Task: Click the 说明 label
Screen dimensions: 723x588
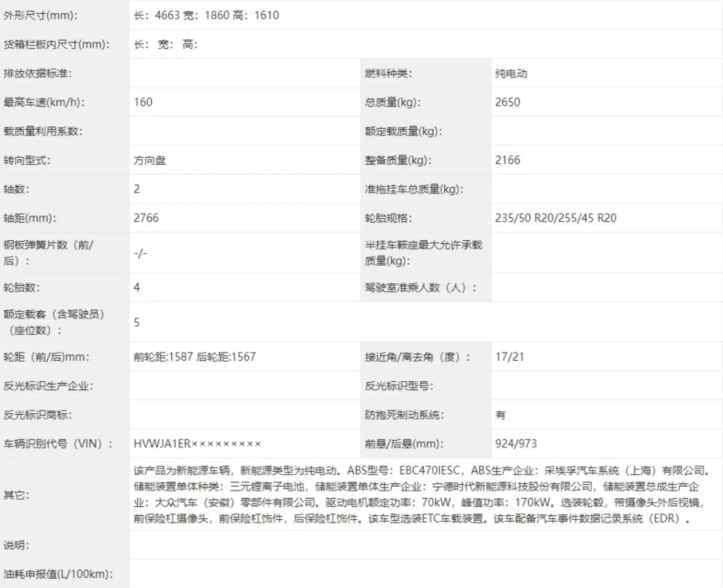Action: coord(16,545)
